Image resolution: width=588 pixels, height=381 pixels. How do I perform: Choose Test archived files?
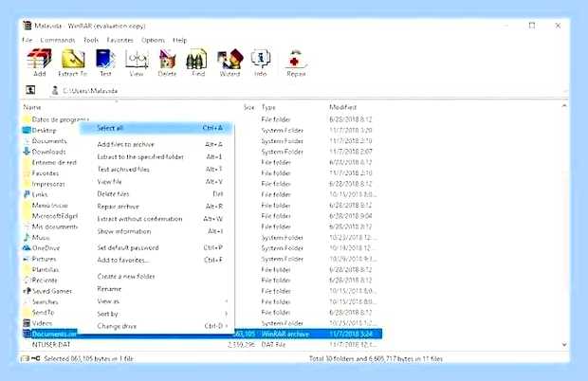[x=156, y=170]
